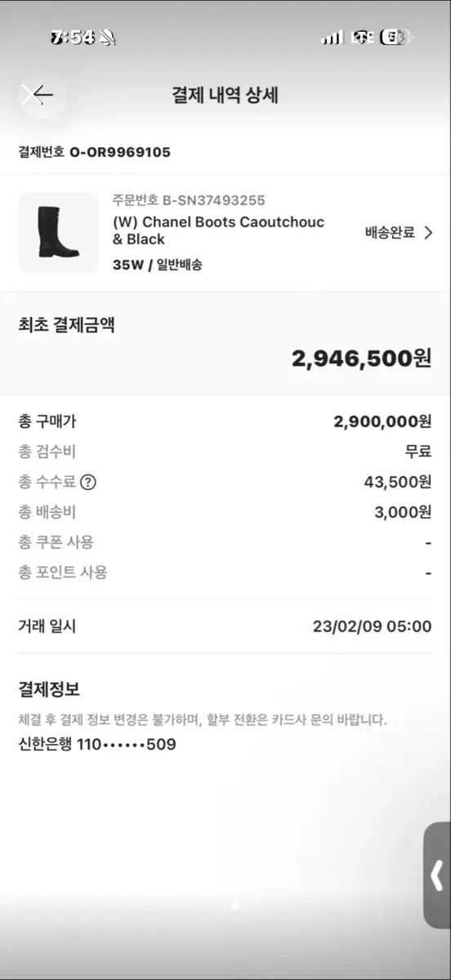
Task: Tap the battery indicator icon
Action: [397, 38]
